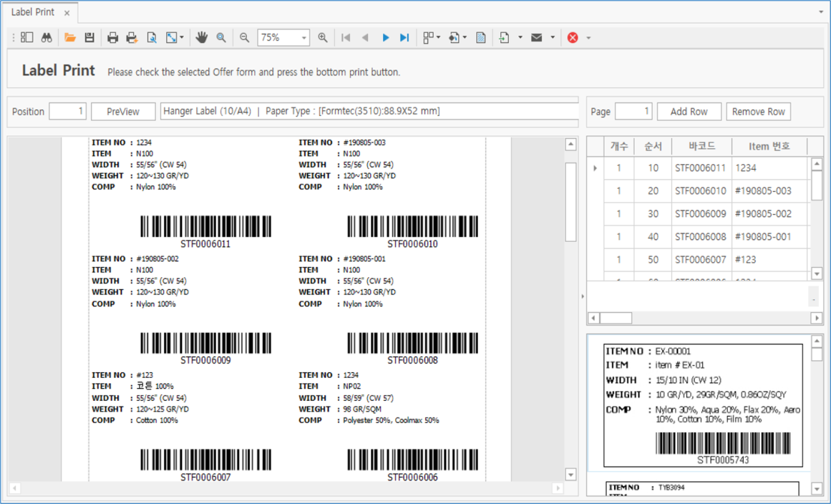Image resolution: width=831 pixels, height=504 pixels.
Task: Expand the send by email dropdown arrow
Action: click(x=553, y=37)
